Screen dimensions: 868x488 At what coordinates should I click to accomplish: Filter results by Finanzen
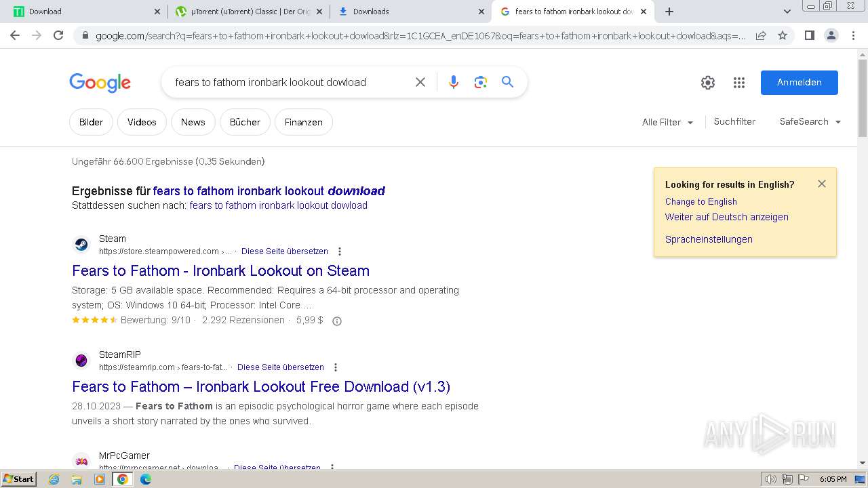(x=303, y=122)
